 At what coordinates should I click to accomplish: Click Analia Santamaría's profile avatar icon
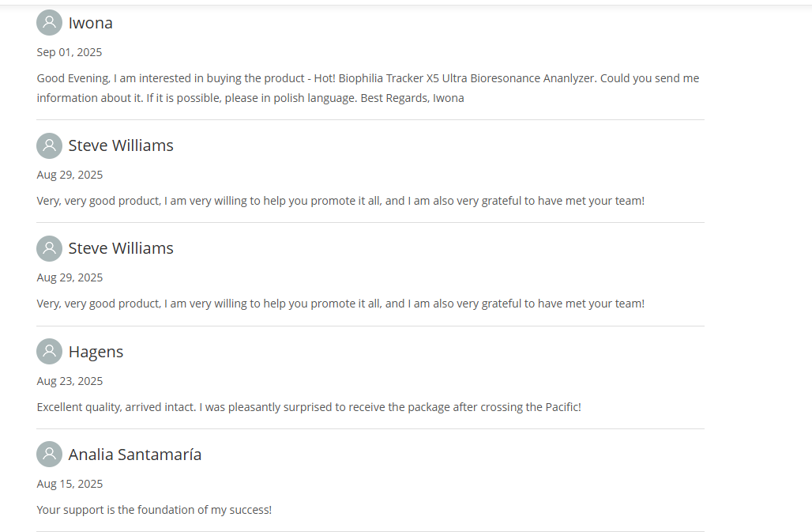[x=49, y=455]
